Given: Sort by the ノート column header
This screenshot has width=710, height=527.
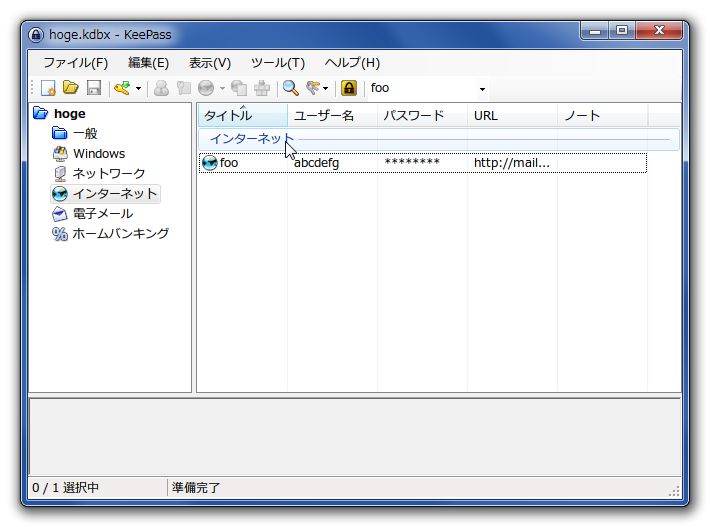Looking at the screenshot, I should tap(603, 115).
